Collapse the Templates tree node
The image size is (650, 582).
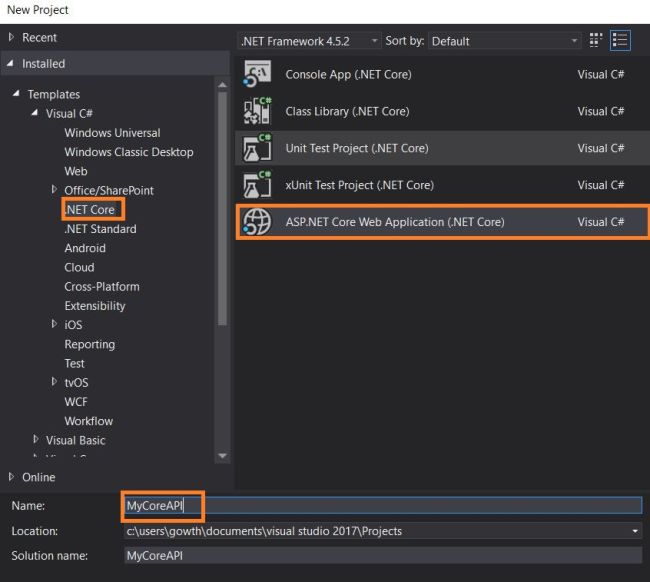[x=16, y=94]
